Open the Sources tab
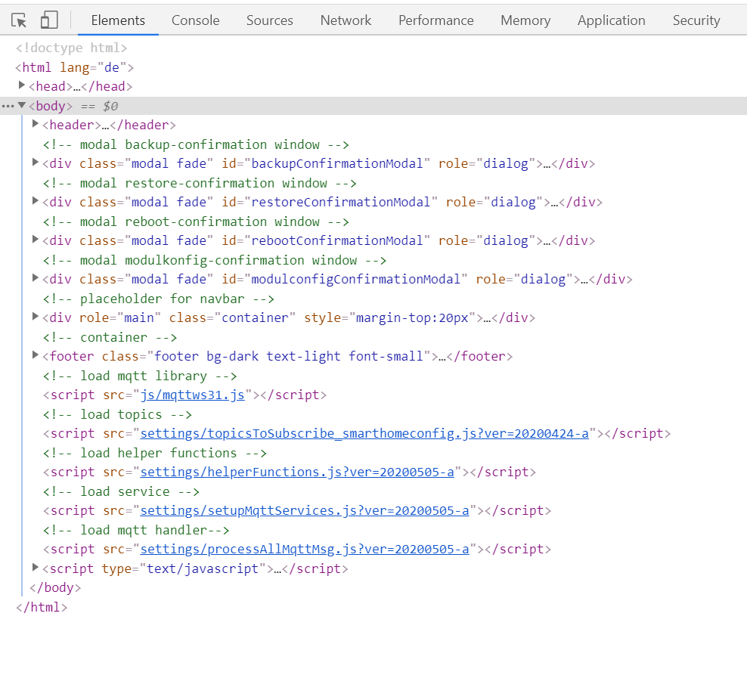Screen dimensions: 747x700 (270, 20)
